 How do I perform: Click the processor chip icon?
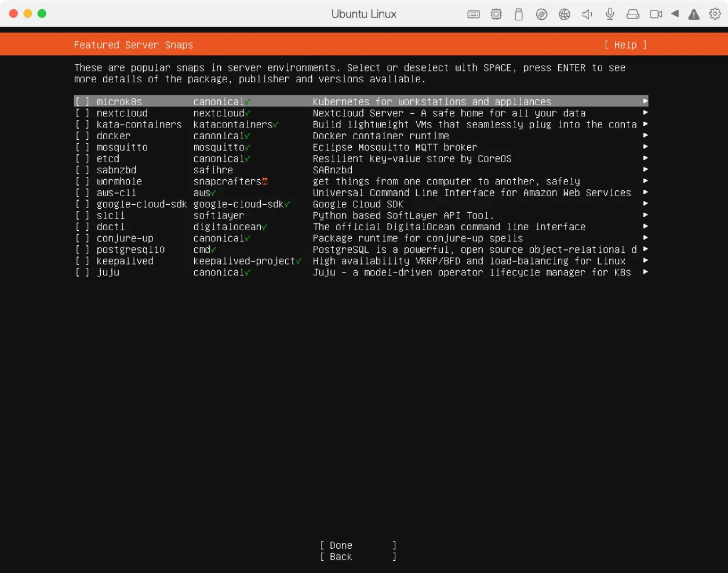click(x=496, y=14)
